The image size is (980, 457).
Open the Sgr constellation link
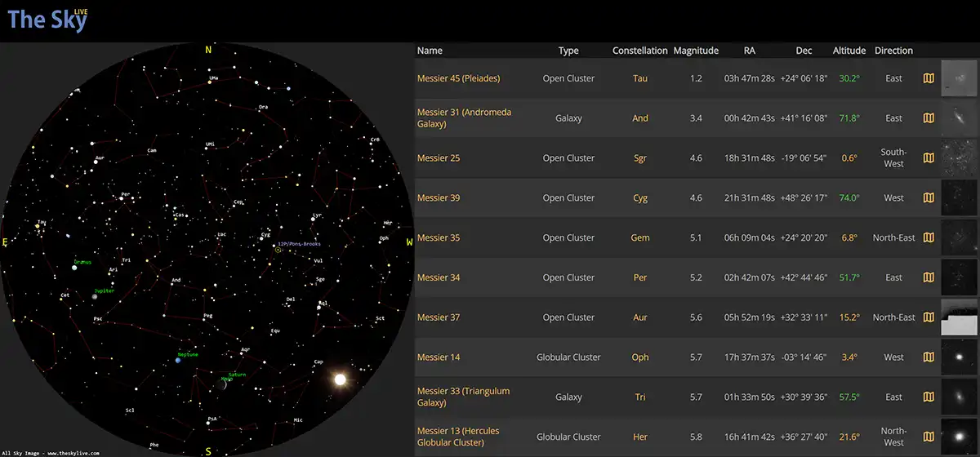click(640, 158)
